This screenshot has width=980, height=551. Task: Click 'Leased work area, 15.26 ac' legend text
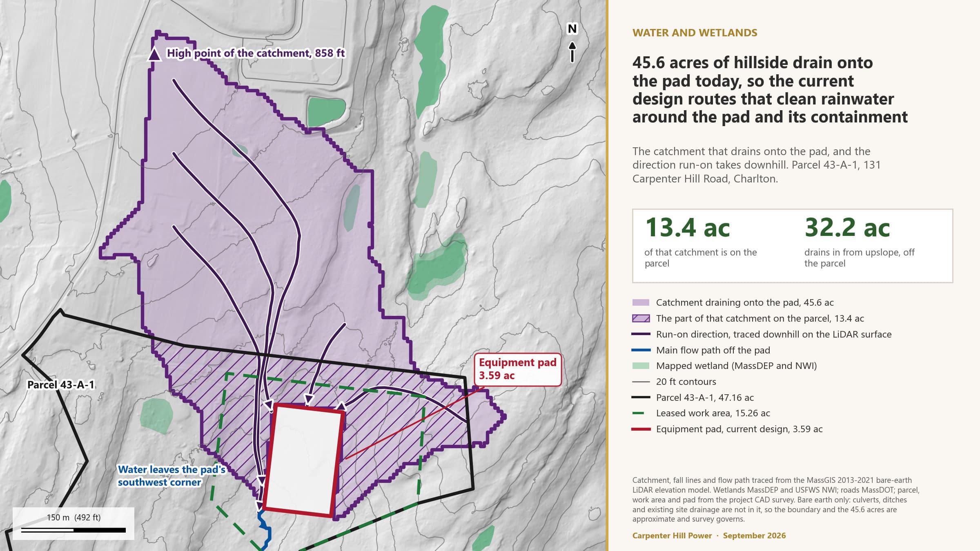(x=713, y=413)
